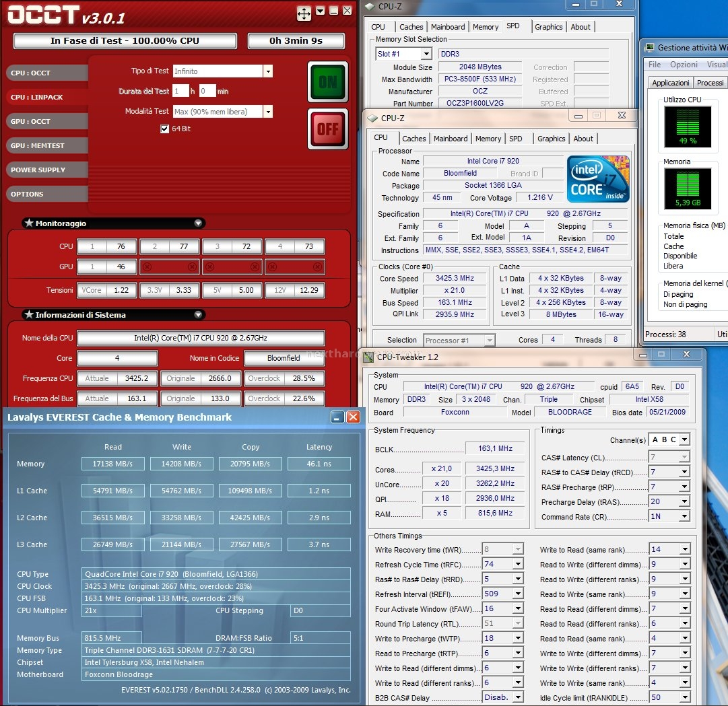728x706 pixels.
Task: Open the Write to Precharge (tWTP) dropdown
Action: 518,638
